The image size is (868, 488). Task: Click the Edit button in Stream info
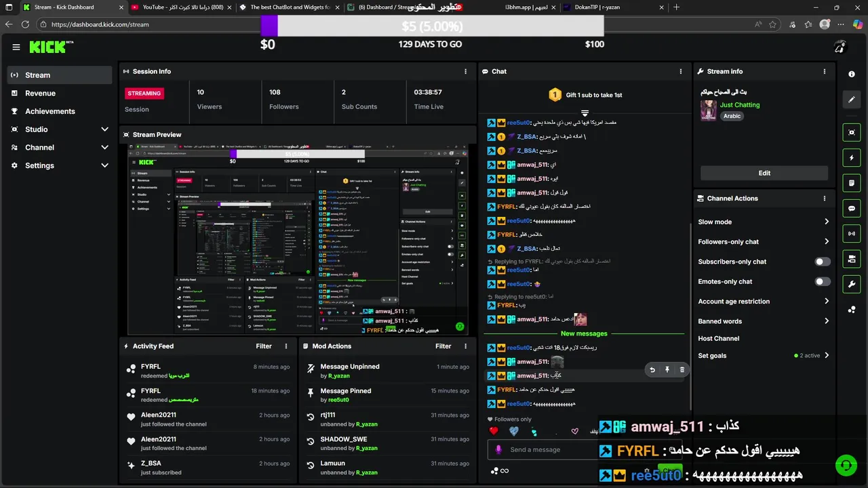[x=764, y=173]
